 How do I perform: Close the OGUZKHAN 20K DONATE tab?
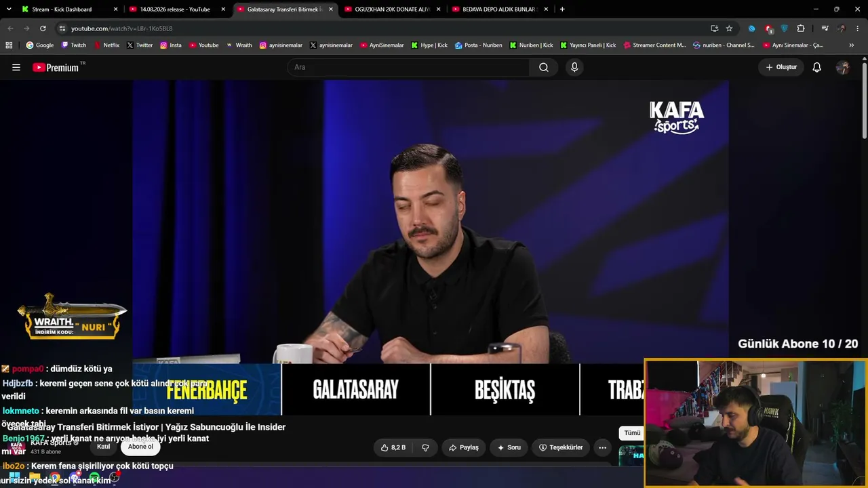439,9
